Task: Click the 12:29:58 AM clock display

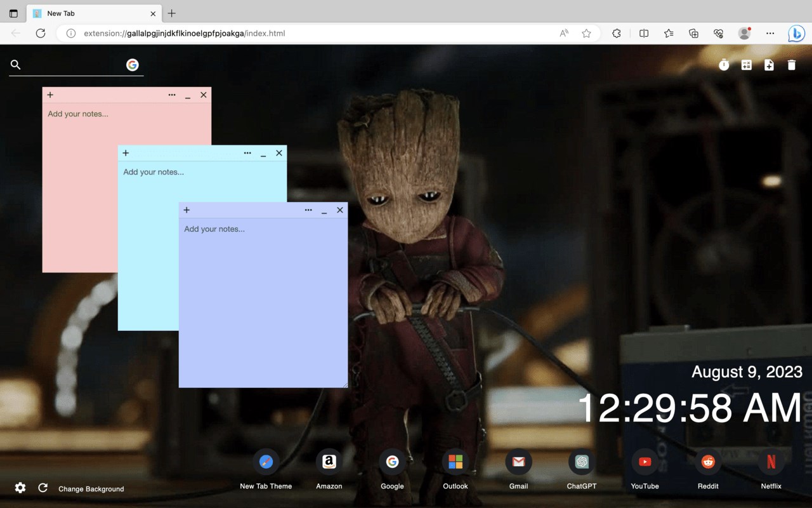Action: click(690, 408)
